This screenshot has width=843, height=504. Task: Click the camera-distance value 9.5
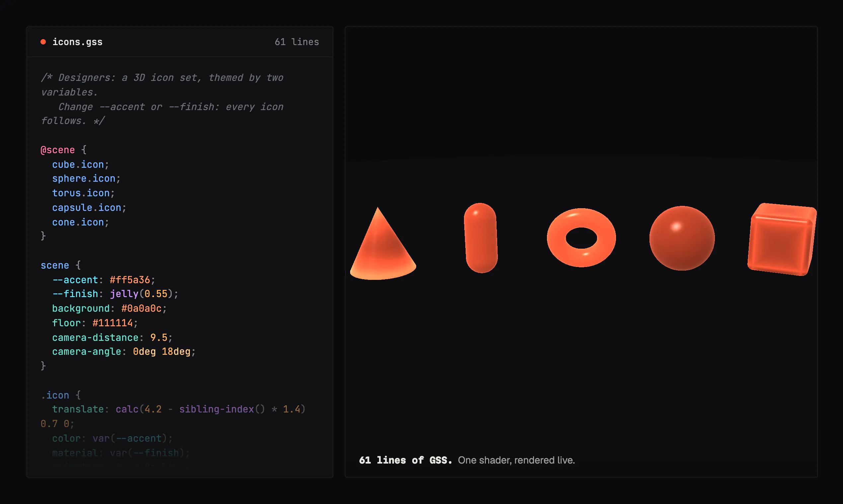tap(158, 338)
